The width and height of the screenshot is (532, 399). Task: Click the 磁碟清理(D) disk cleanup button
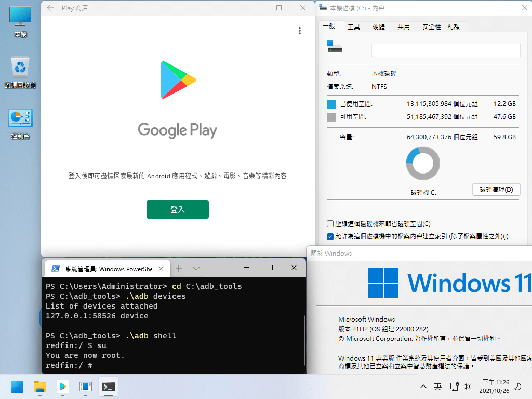496,190
